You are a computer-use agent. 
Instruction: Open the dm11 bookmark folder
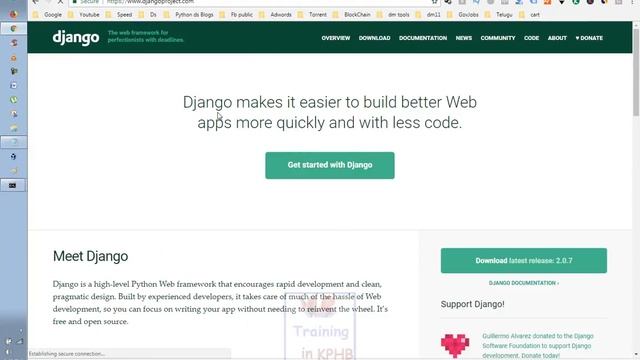[428, 15]
